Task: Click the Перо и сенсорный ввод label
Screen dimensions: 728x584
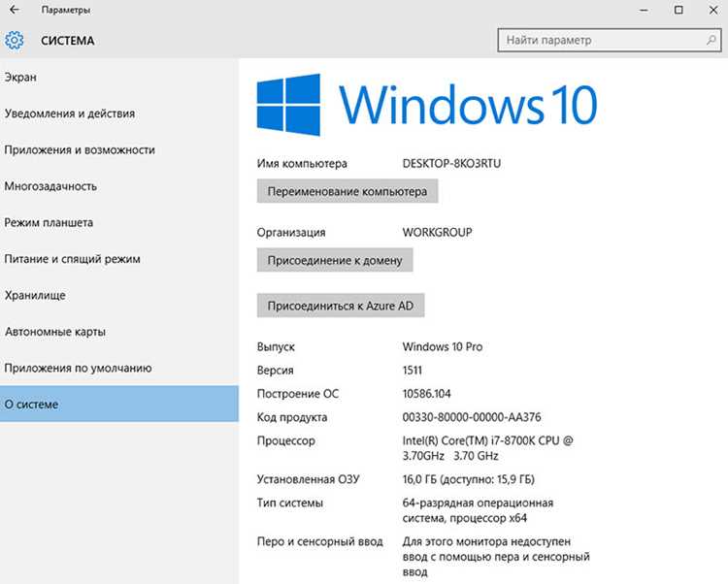Action: point(320,541)
